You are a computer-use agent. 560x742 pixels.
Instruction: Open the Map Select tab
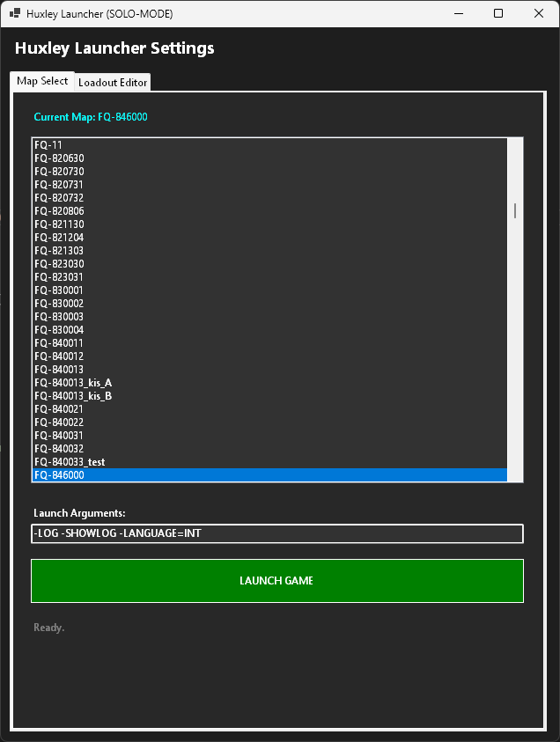coord(42,81)
